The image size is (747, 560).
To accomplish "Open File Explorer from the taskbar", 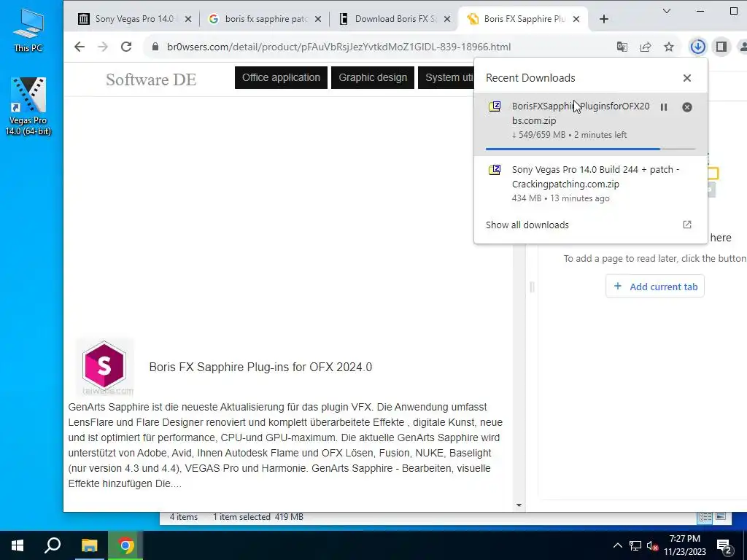I will pyautogui.click(x=89, y=545).
